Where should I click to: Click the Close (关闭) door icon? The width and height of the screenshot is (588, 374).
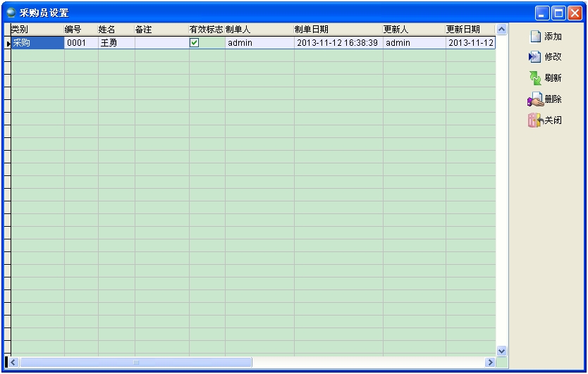coord(535,120)
